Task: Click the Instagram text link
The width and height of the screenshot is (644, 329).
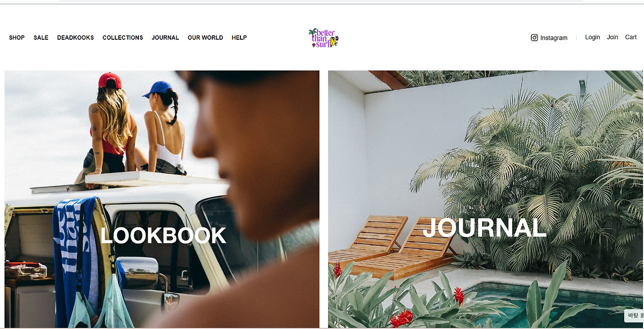Action: click(x=554, y=38)
